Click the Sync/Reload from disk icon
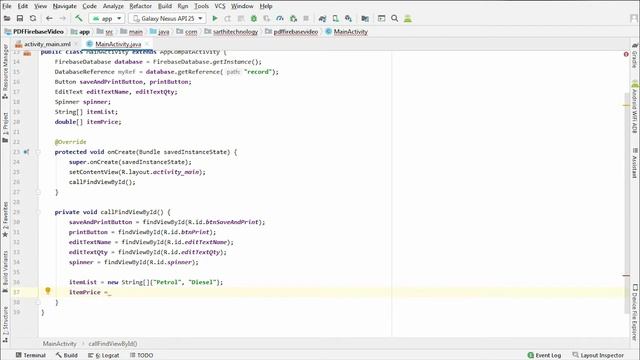The width and height of the screenshot is (640, 360). pyautogui.click(x=33, y=18)
